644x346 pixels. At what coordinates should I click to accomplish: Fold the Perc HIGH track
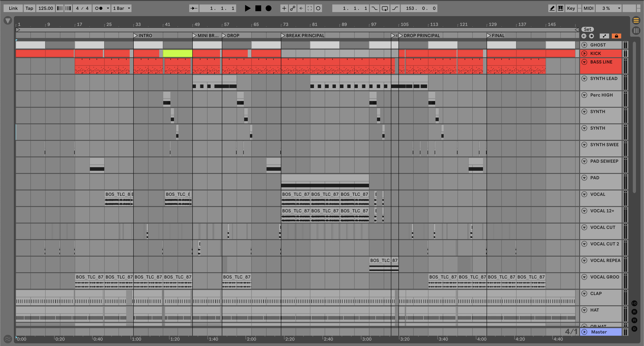tap(584, 95)
